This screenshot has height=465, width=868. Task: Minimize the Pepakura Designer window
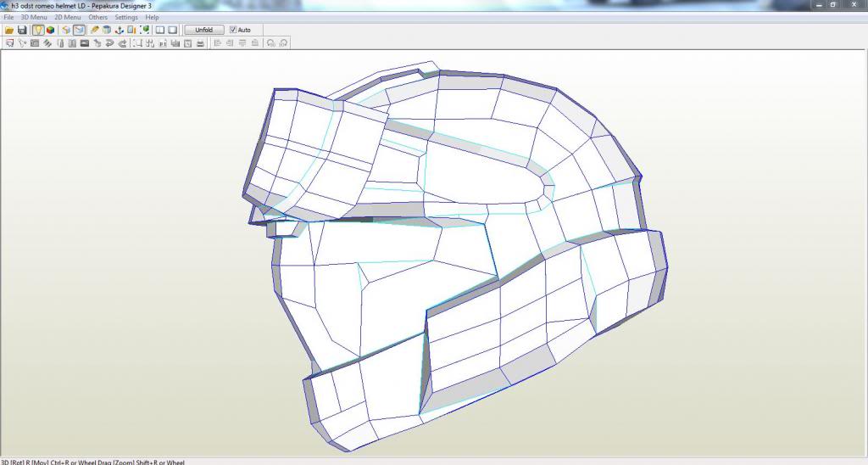(x=819, y=4)
